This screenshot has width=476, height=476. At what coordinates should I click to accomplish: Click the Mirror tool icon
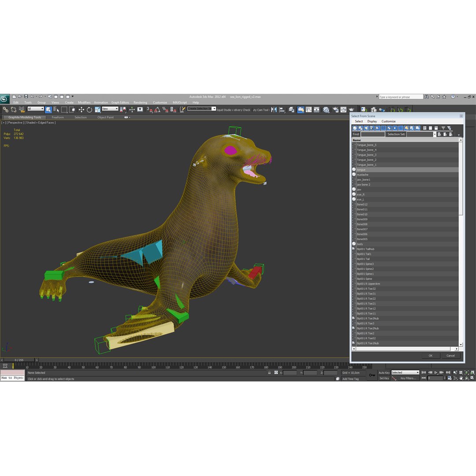pyautogui.click(x=274, y=110)
